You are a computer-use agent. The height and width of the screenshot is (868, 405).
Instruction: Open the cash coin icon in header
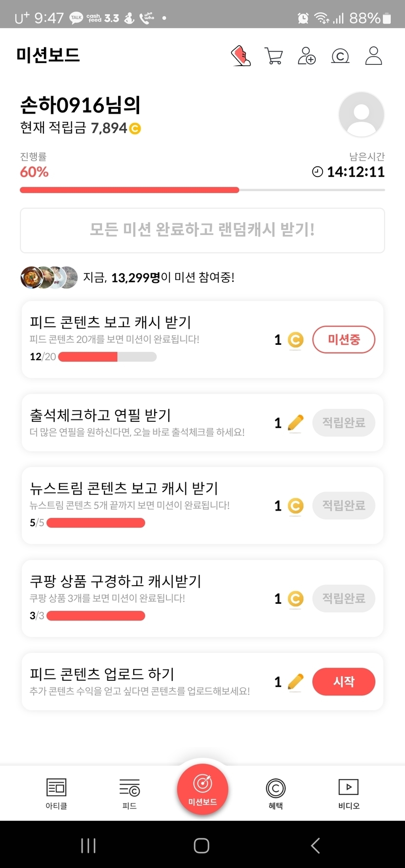coord(340,56)
